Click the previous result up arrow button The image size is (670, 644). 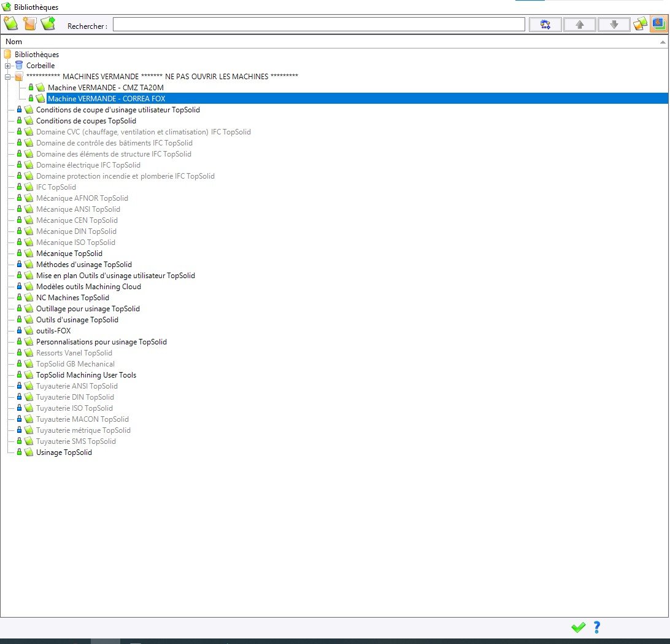click(x=580, y=25)
